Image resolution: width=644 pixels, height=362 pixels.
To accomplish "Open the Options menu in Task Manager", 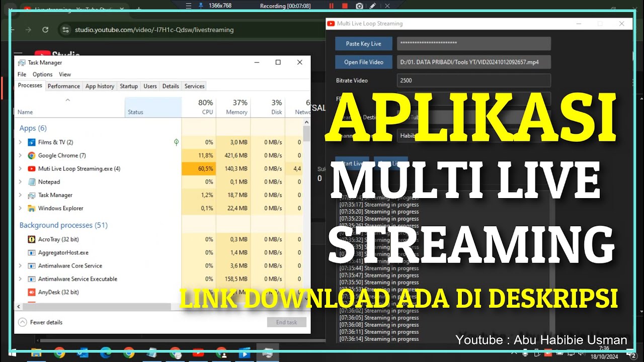I will click(x=42, y=74).
